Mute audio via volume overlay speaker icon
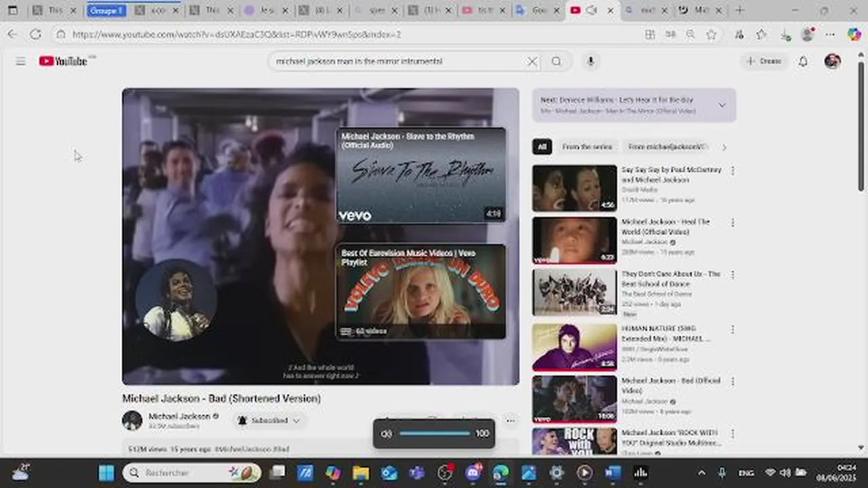 click(x=387, y=434)
